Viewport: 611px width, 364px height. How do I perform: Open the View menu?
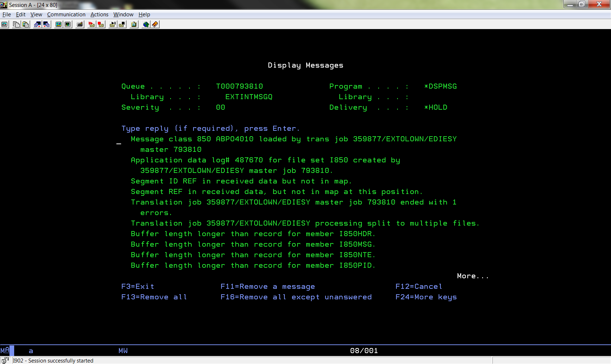(x=36, y=15)
